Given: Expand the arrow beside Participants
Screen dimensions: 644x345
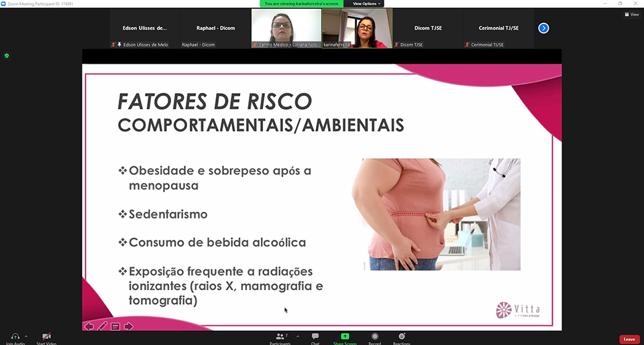Looking at the screenshot, I should 297,336.
